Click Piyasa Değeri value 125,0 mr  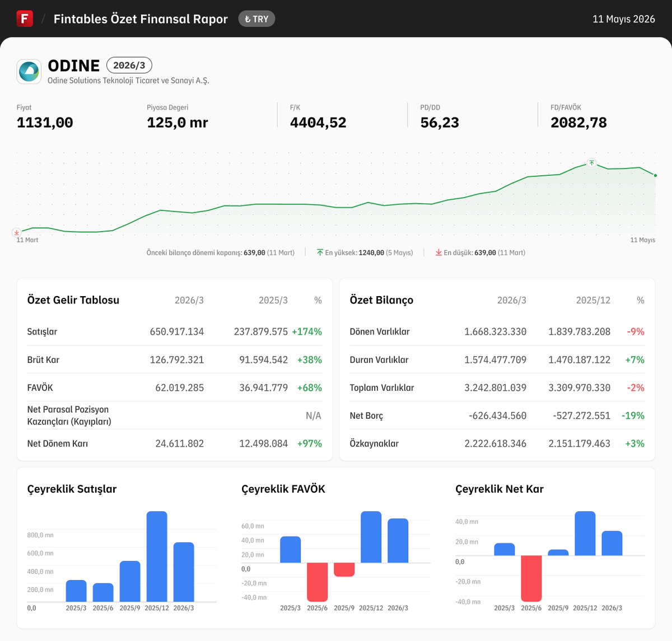coord(178,123)
